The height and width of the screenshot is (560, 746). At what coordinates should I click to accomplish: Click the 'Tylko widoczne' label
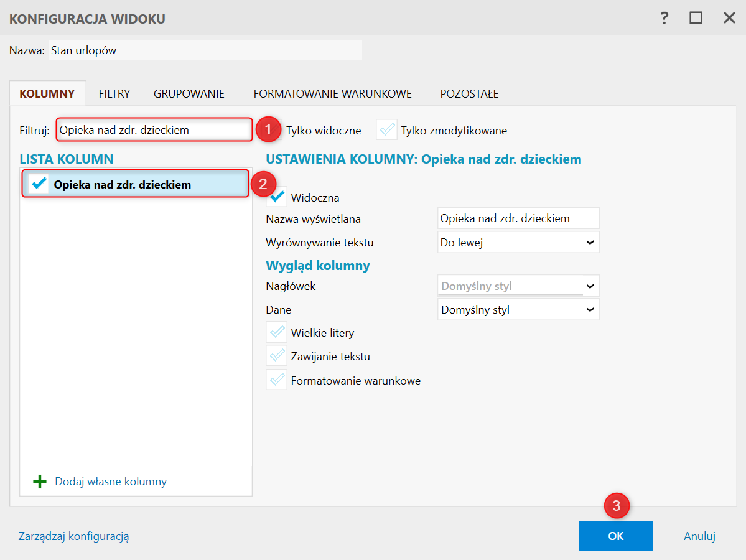[x=324, y=131]
